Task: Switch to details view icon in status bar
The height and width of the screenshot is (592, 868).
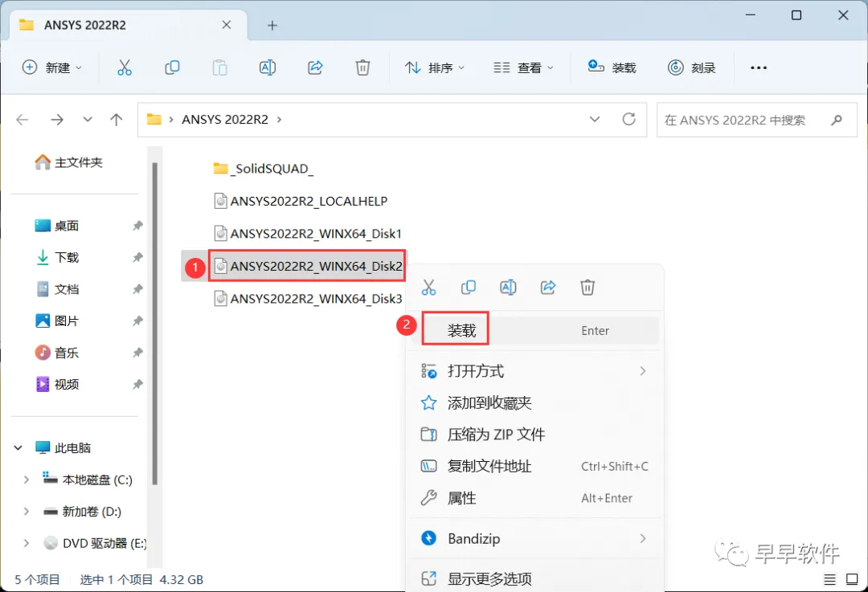Action: [829, 579]
